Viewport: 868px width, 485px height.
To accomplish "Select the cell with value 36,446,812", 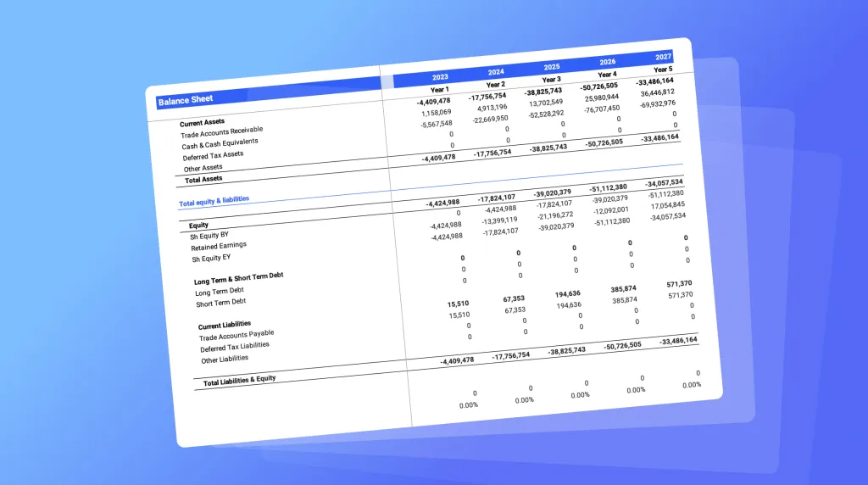I will click(657, 92).
